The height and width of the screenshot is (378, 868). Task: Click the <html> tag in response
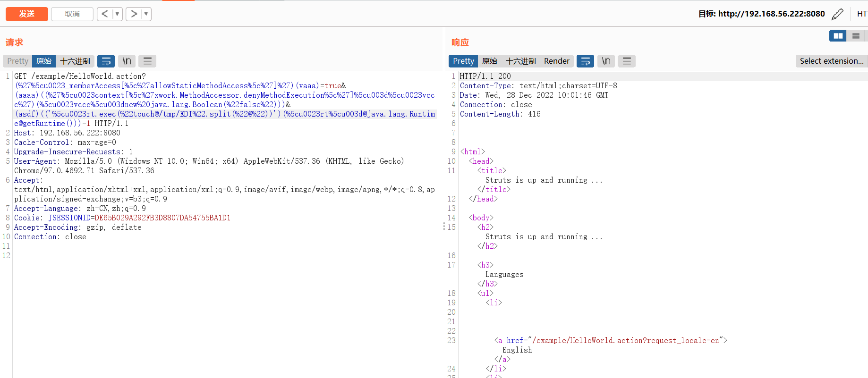coord(473,151)
